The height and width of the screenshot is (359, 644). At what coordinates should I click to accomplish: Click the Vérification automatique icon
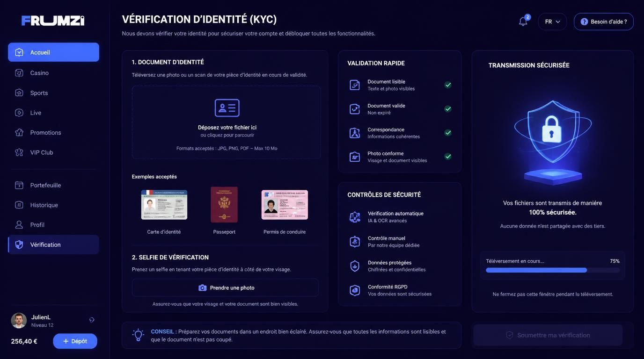click(x=355, y=217)
